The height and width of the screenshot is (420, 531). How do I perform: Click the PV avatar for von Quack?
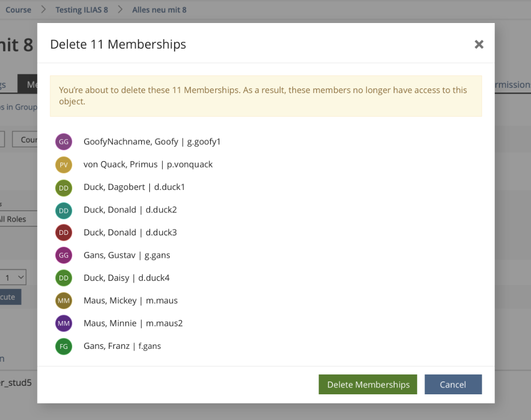(x=64, y=165)
